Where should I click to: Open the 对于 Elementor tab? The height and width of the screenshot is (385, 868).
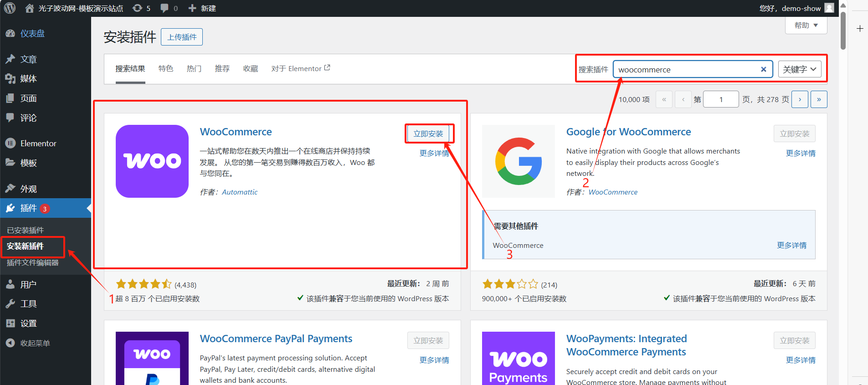tap(301, 69)
